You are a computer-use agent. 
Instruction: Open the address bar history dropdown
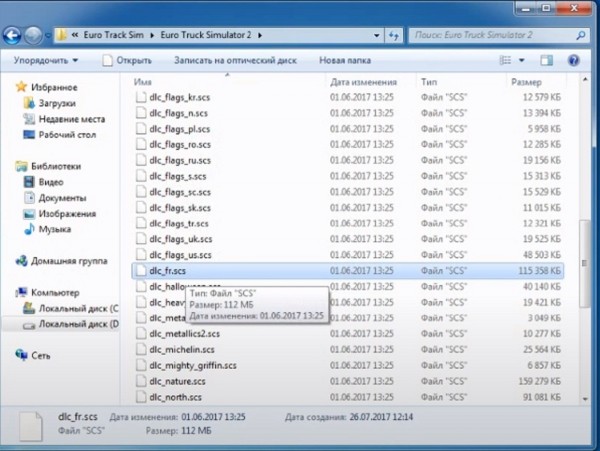click(377, 36)
